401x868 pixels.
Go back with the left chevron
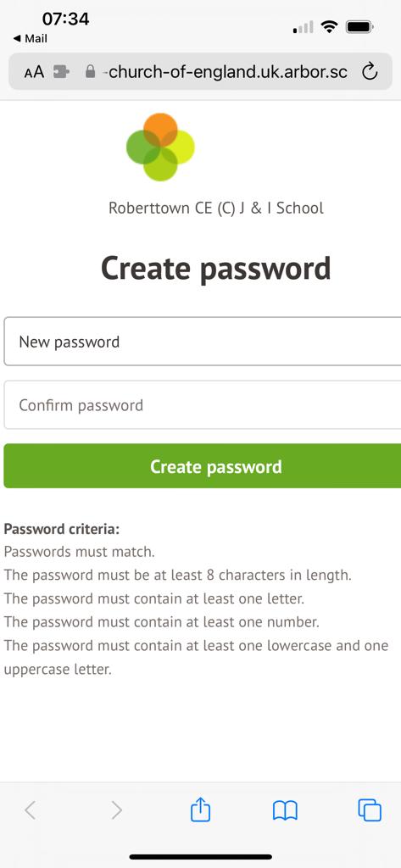pos(31,810)
